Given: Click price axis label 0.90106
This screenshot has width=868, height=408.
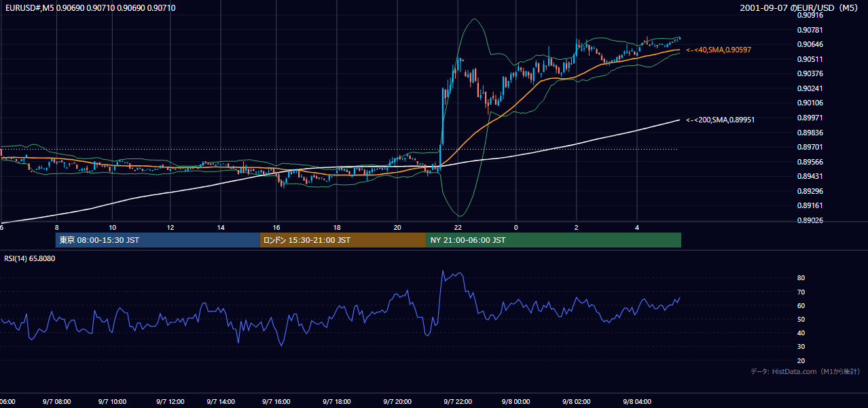Looking at the screenshot, I should [809, 103].
